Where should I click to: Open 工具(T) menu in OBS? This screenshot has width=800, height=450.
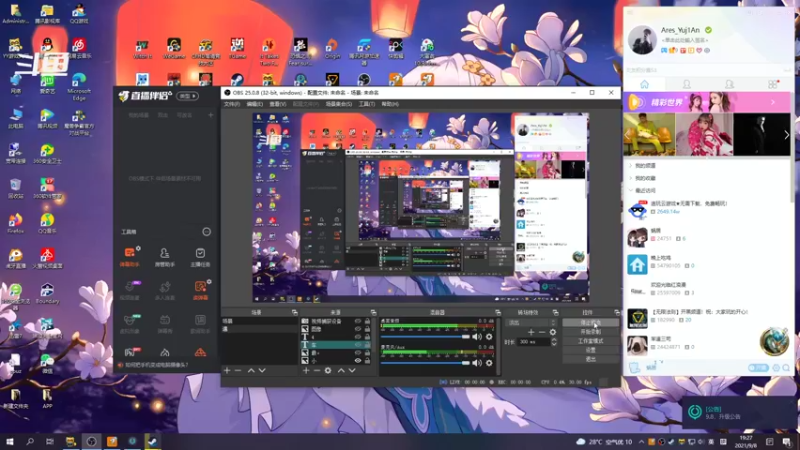366,104
